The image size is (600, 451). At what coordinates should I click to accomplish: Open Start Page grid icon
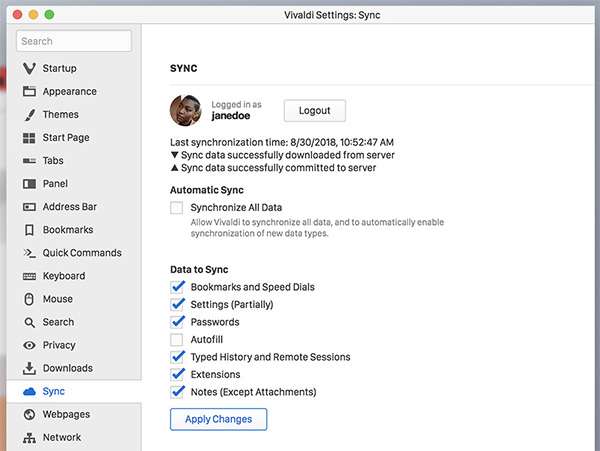click(x=29, y=138)
